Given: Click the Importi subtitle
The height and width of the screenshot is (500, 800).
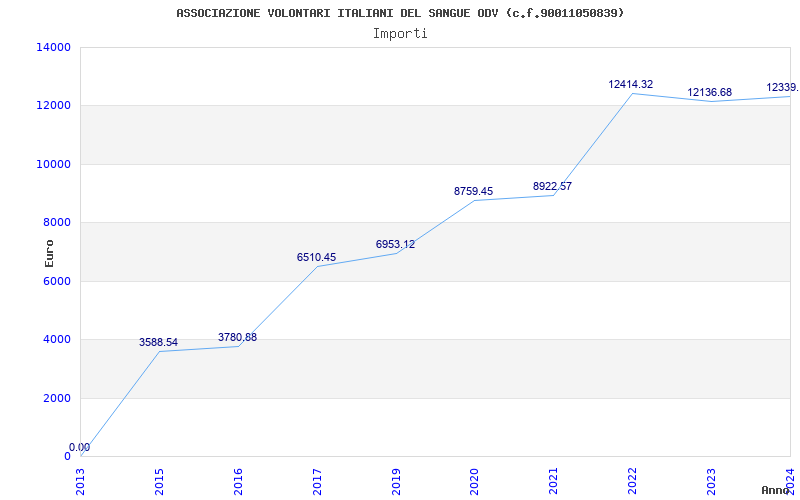Looking at the screenshot, I should (x=400, y=34).
